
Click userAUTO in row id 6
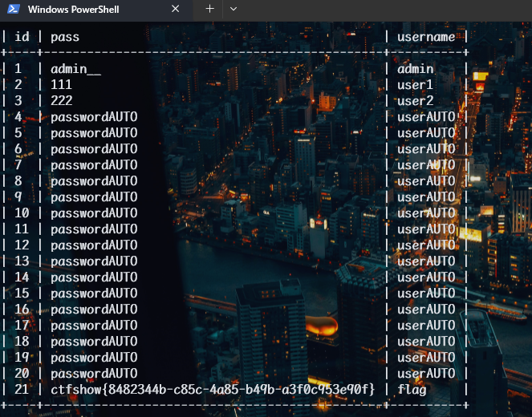[x=426, y=149]
